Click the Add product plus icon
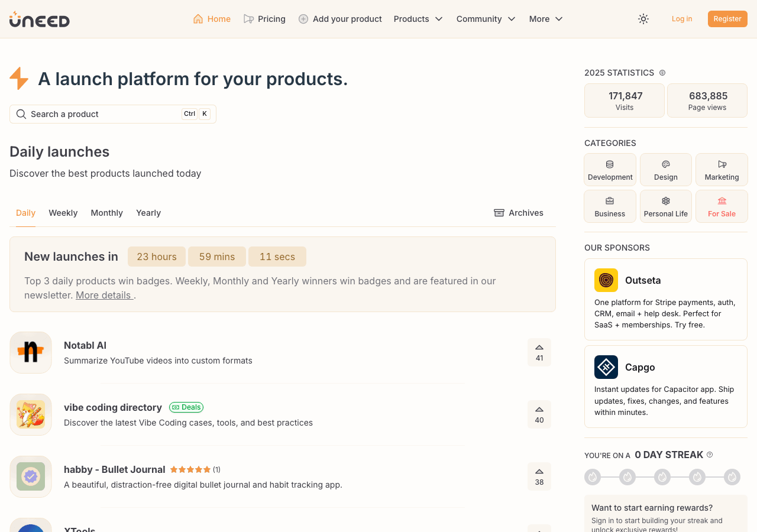This screenshot has height=532, width=757. click(x=303, y=19)
